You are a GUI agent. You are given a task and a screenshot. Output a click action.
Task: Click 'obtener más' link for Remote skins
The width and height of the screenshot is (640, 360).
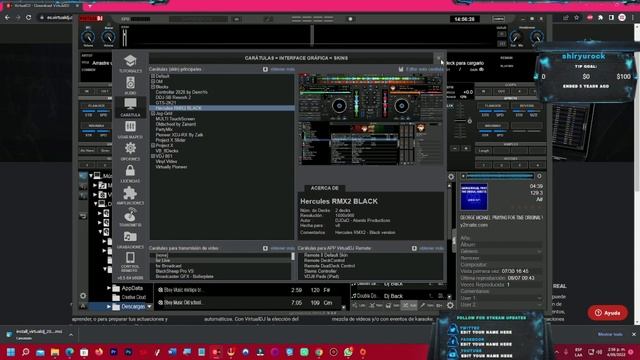(x=431, y=248)
